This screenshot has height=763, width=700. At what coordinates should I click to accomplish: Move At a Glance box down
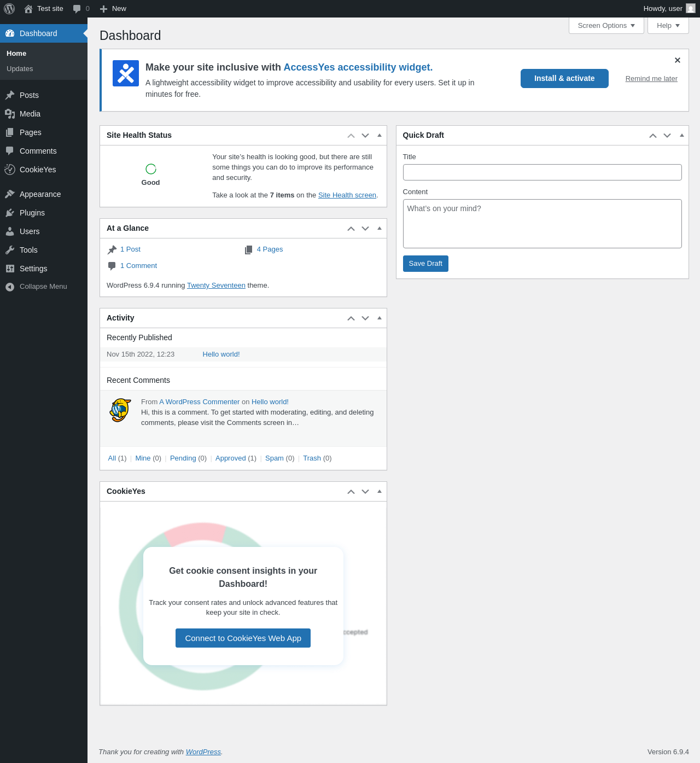365,229
